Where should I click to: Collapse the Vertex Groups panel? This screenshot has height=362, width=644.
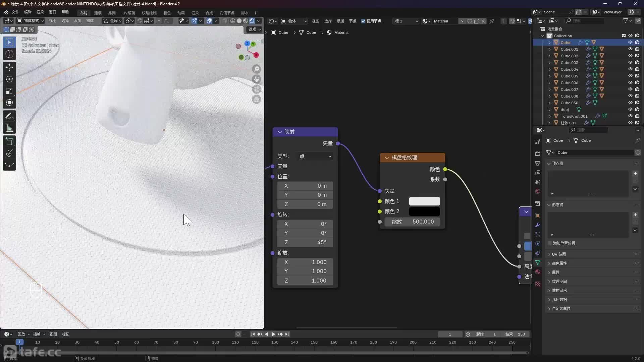(549, 164)
